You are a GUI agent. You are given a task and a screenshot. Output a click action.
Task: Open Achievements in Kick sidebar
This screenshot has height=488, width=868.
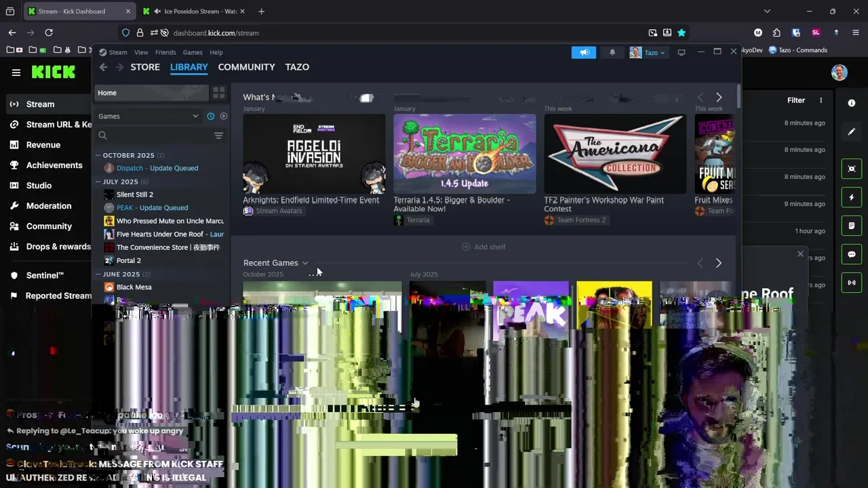54,165
